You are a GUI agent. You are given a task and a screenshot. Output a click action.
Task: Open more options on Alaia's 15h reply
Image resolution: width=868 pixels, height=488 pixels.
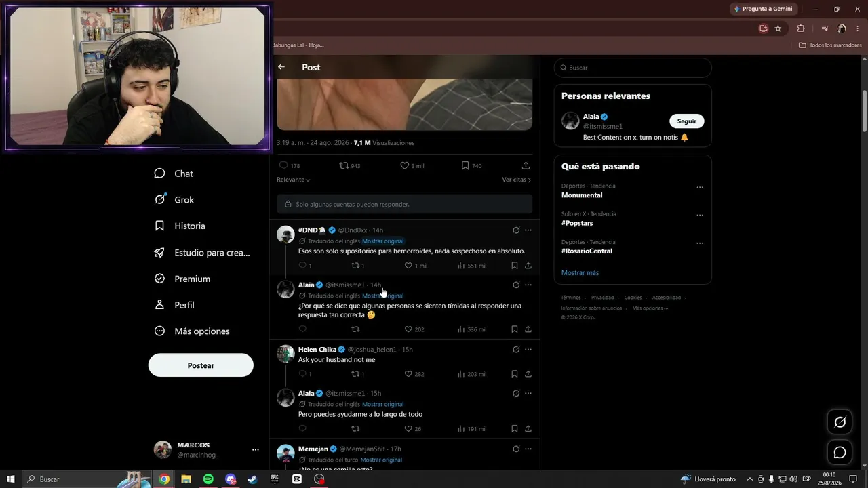(x=528, y=394)
